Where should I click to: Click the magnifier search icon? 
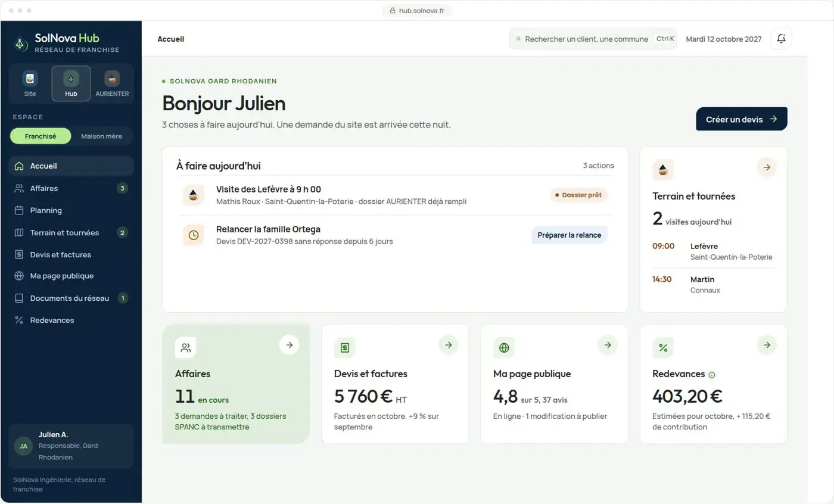pos(518,39)
